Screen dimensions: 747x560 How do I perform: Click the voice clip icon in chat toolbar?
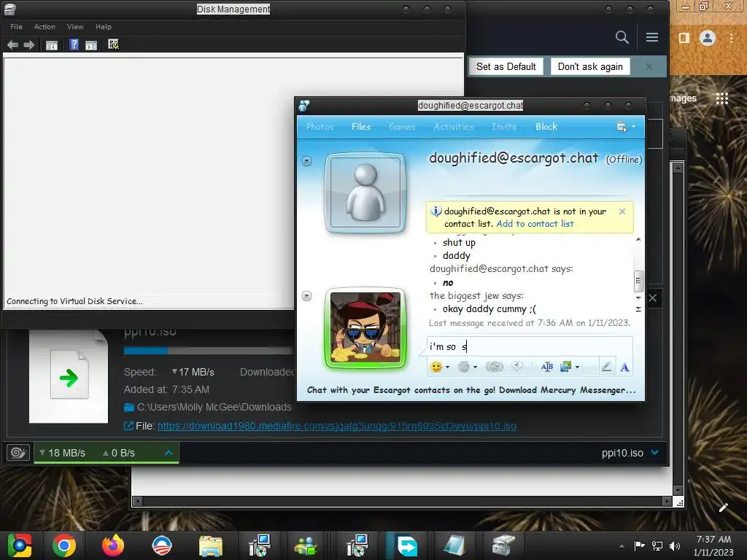tap(517, 367)
